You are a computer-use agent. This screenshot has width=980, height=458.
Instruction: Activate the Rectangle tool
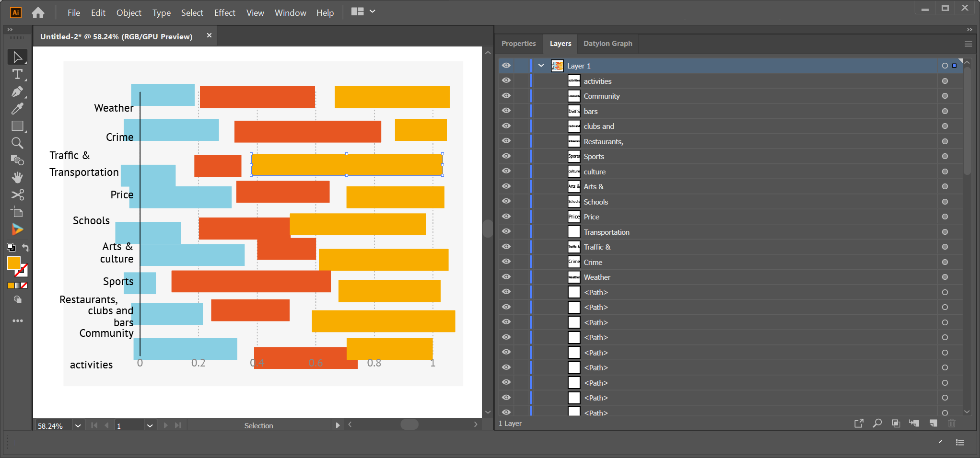(18, 126)
